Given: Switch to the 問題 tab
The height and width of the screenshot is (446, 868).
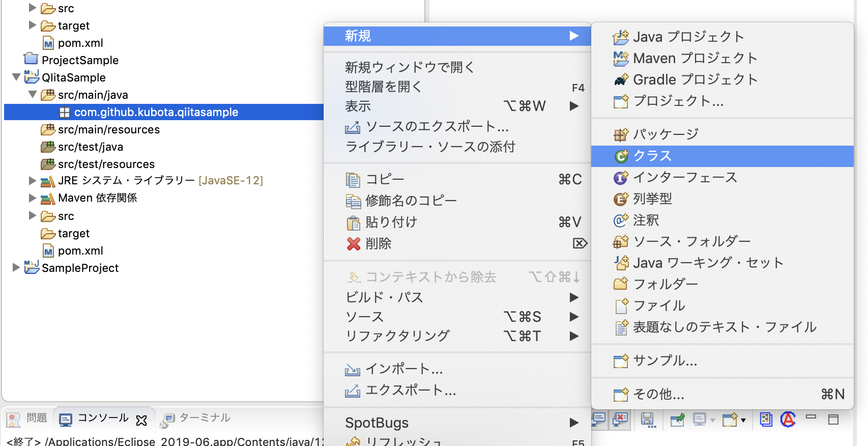Looking at the screenshot, I should click(x=28, y=419).
